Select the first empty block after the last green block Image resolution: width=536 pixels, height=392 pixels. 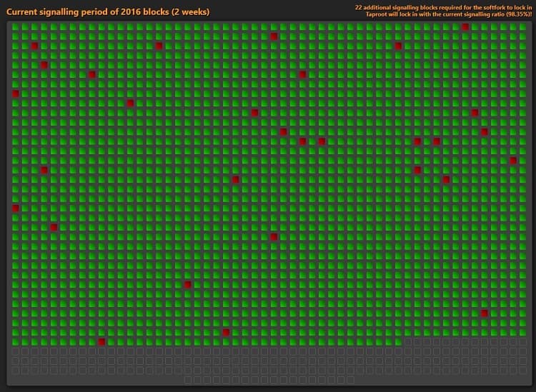click(x=408, y=342)
